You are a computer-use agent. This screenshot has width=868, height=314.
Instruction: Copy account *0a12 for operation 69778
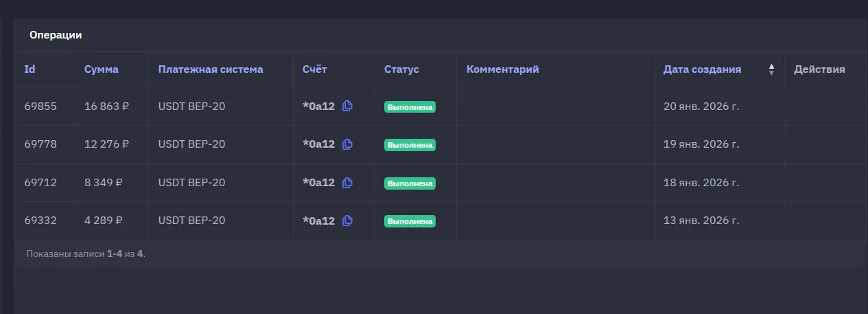pos(347,144)
